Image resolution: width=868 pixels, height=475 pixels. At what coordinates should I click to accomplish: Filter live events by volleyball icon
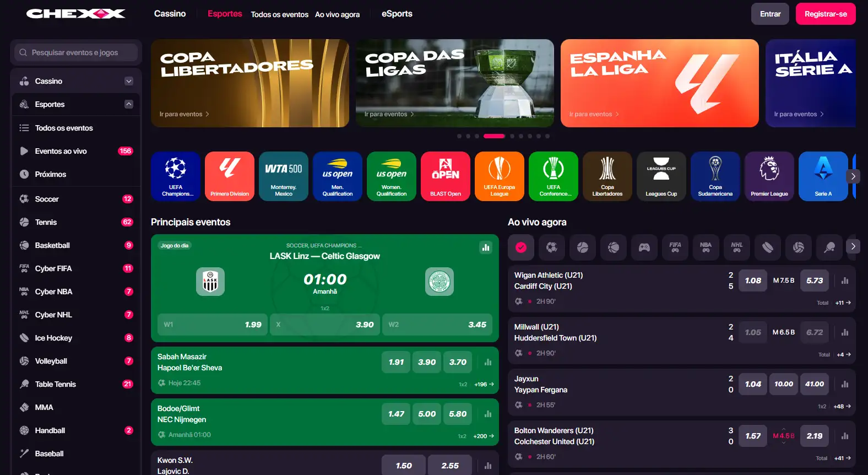click(x=798, y=247)
